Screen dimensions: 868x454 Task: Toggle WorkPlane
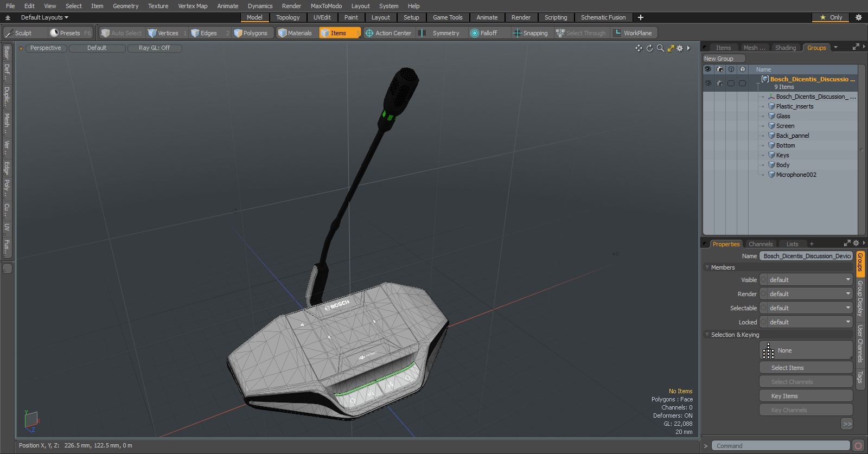point(633,33)
